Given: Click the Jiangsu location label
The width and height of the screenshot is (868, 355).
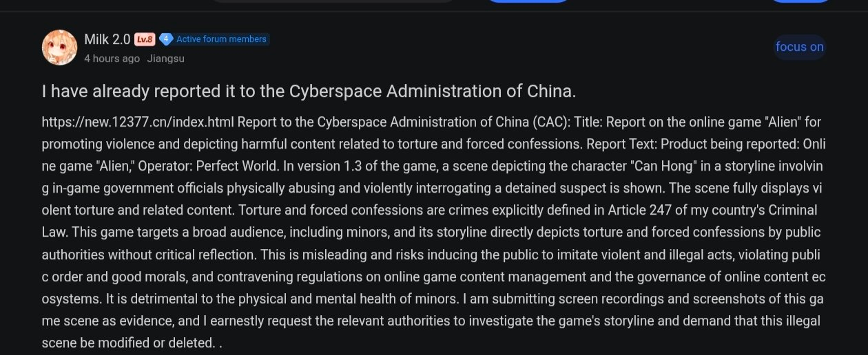Looking at the screenshot, I should (165, 58).
